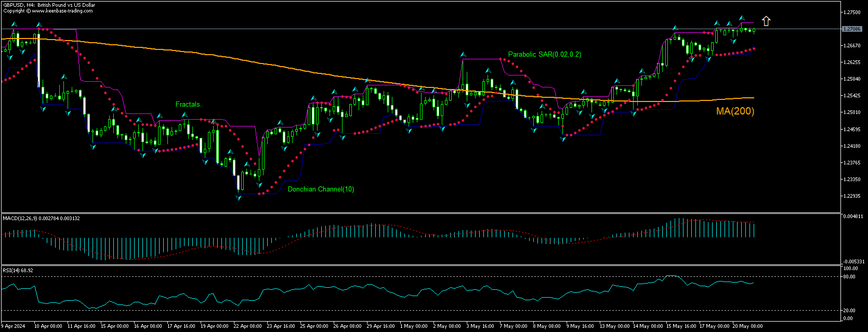Click the 15 Apr 00:00 time label
The width and height of the screenshot is (868, 332).
point(115,326)
